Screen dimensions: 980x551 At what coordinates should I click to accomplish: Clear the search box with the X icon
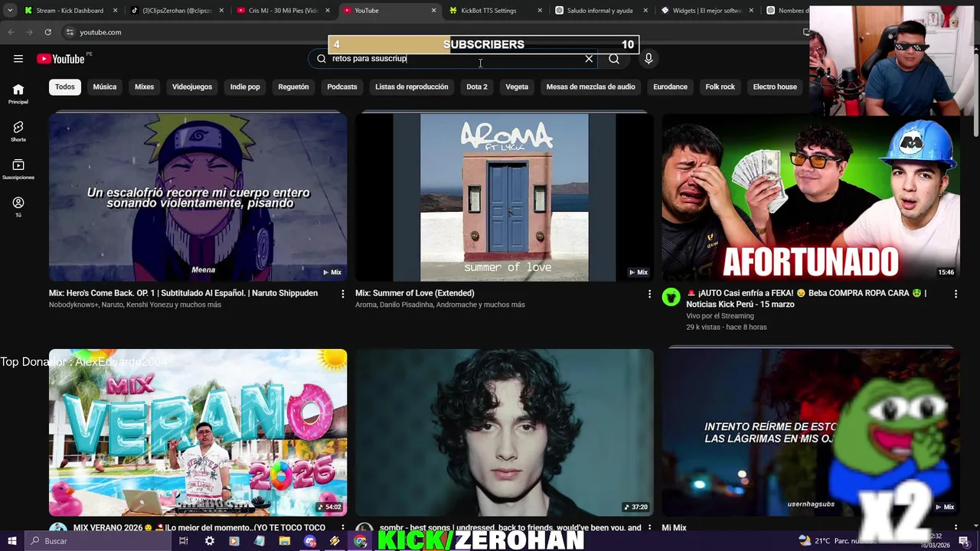(589, 59)
